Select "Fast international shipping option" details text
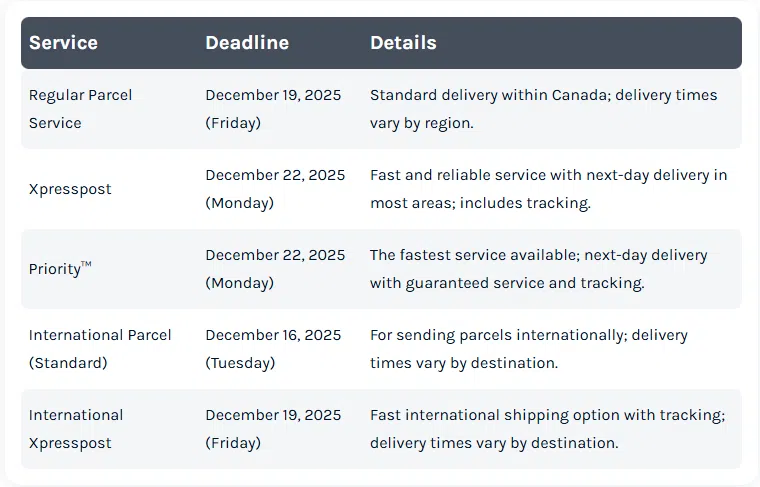 [x=547, y=429]
